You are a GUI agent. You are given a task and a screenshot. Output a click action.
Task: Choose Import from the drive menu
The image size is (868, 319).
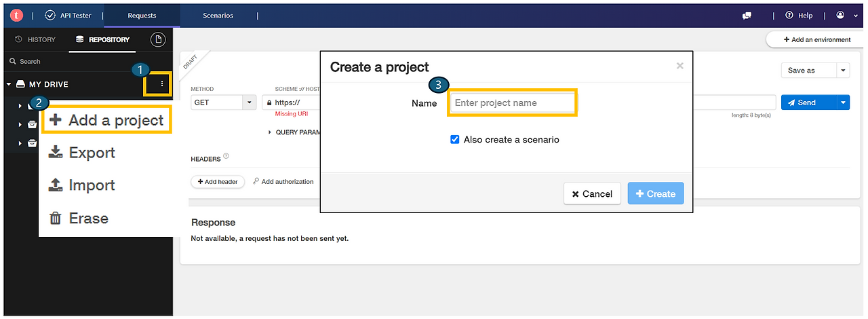[82, 185]
